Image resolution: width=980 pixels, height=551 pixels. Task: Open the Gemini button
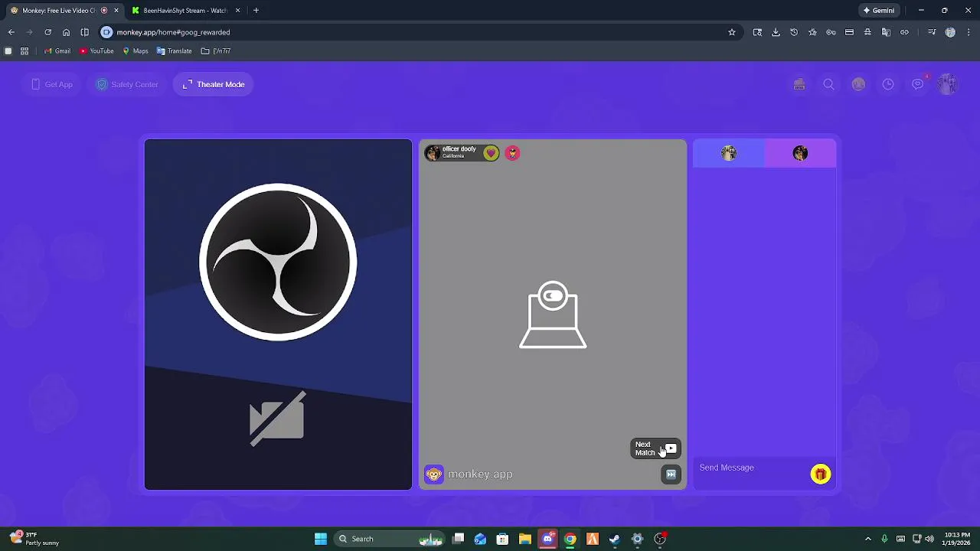pyautogui.click(x=879, y=11)
